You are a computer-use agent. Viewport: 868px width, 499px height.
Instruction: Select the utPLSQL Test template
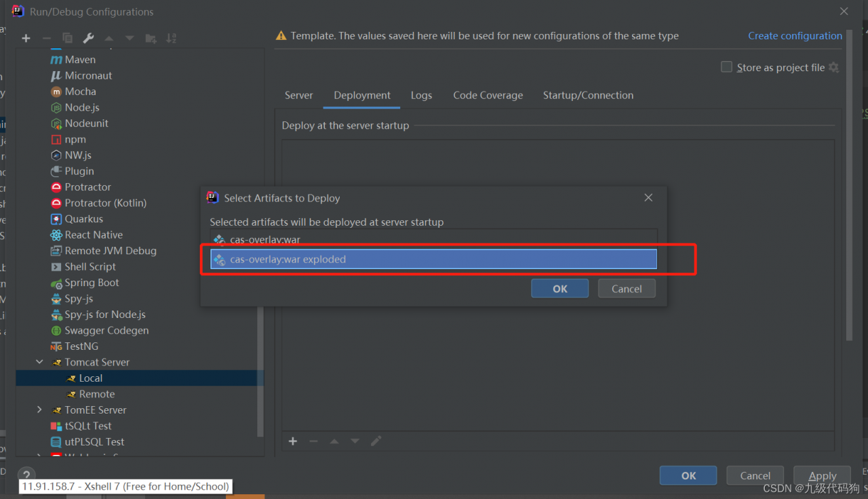tap(94, 441)
